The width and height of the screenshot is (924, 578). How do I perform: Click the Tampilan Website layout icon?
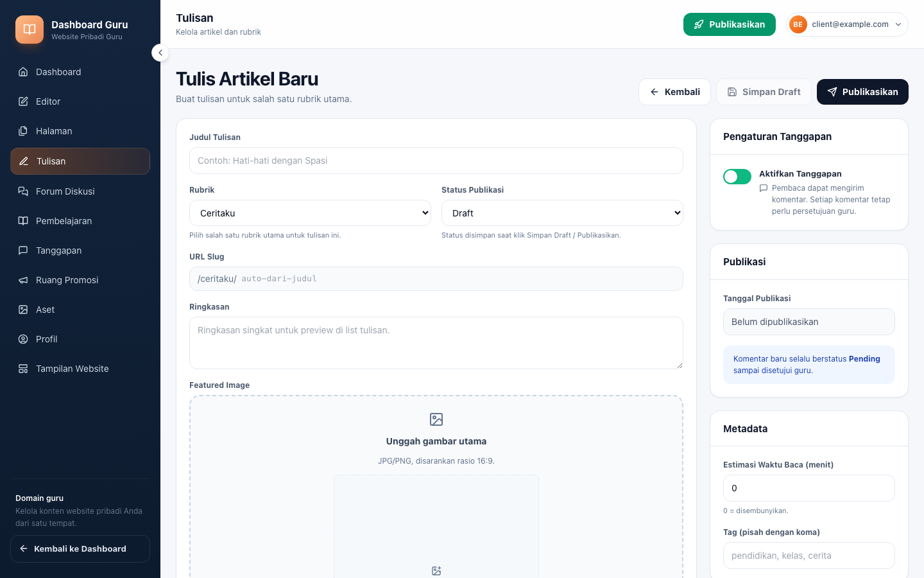23,369
